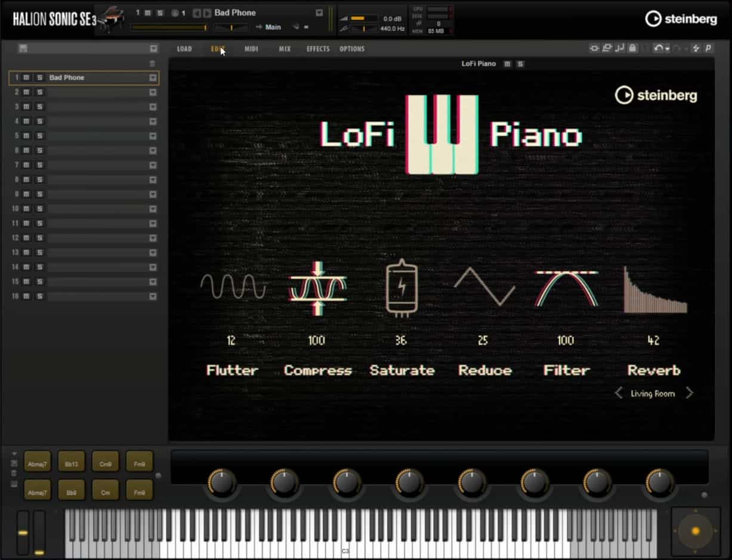Click the preset icon below chord pad arrow
732x560 pixels.
14,463
